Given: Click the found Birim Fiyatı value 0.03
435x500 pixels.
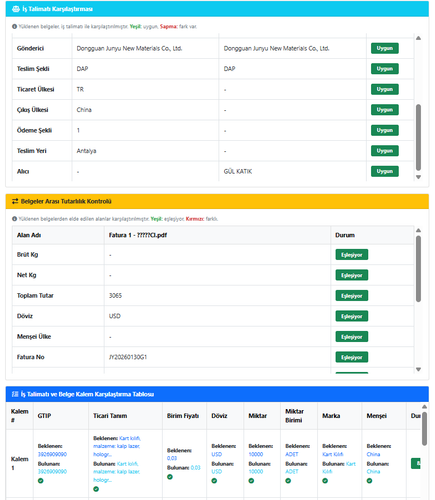Looking at the screenshot, I should (195, 468).
